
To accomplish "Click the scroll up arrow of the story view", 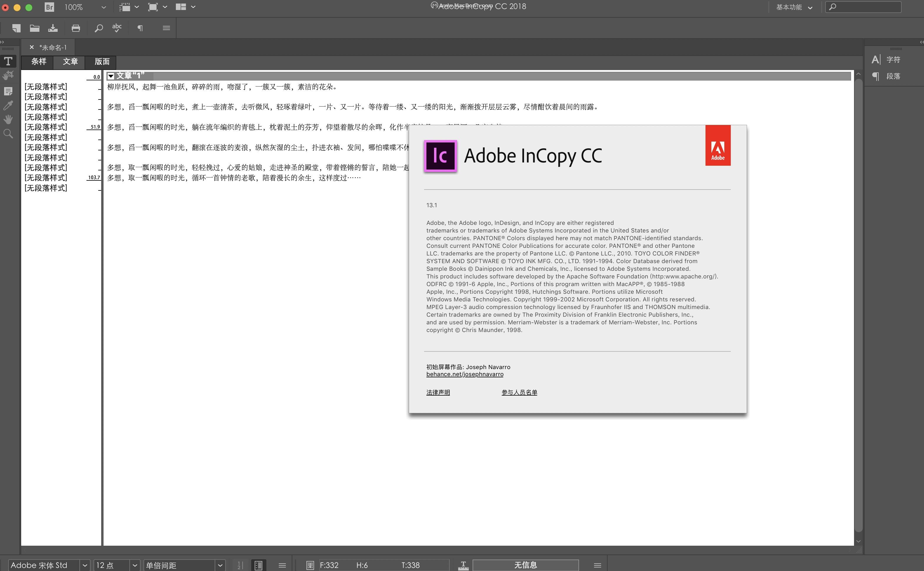I will pyautogui.click(x=858, y=74).
